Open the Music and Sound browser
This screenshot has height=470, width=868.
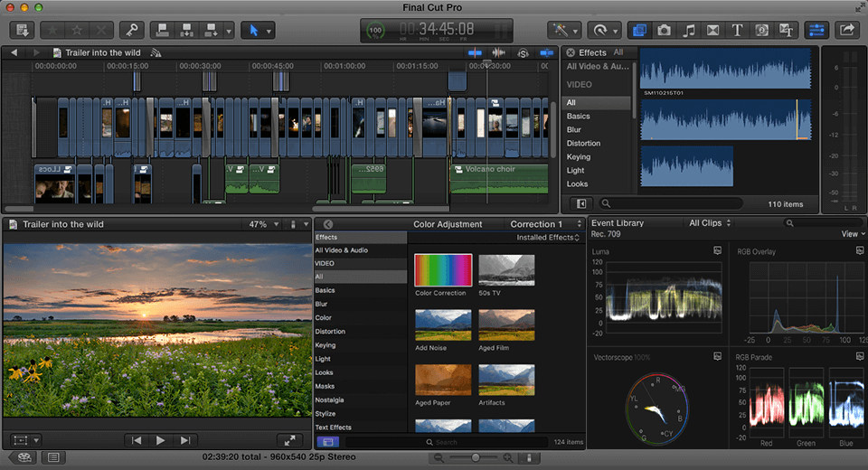click(688, 30)
